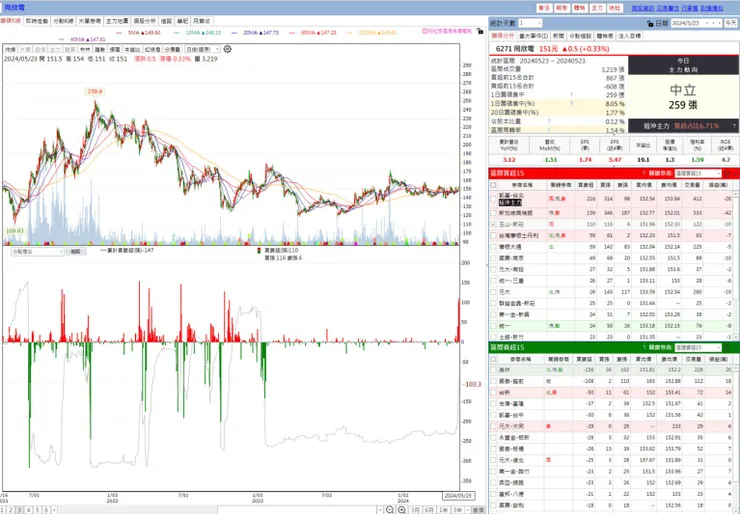Open 新聞 tab in right panel
The image size is (740, 514).
click(x=558, y=36)
